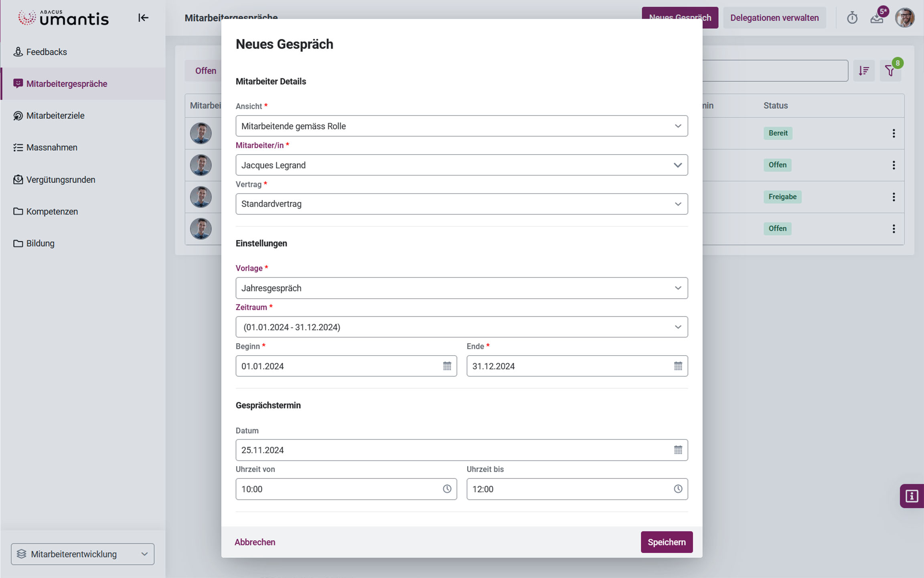This screenshot has height=578, width=924.
Task: Open Vergütungsrunden sidebar item
Action: coord(61,180)
